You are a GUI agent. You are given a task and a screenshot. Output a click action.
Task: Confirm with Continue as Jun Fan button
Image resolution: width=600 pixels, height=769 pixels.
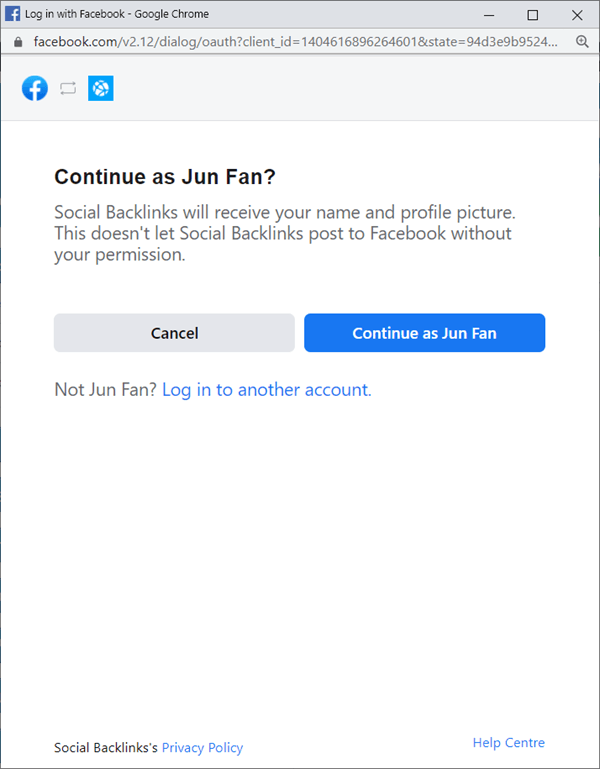coord(424,333)
